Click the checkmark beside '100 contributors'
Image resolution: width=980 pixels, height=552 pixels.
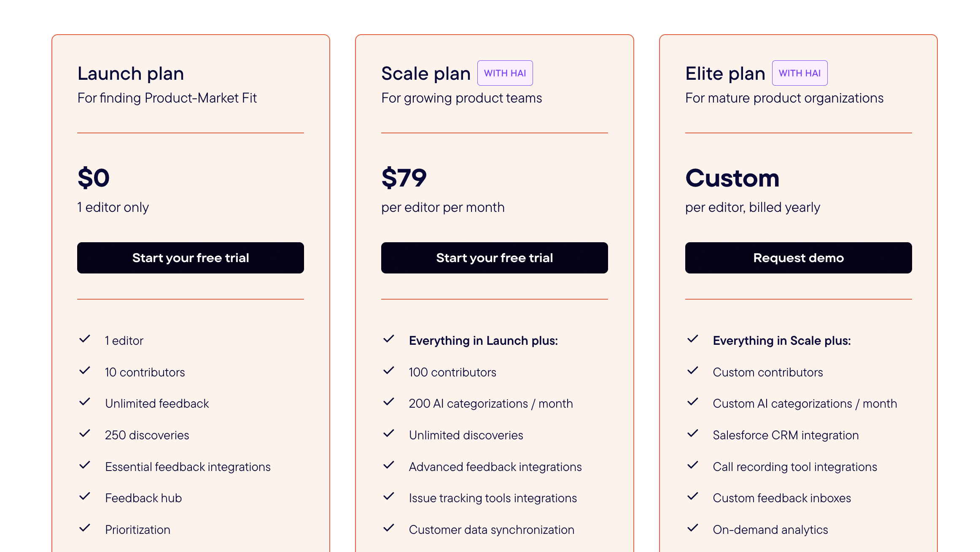[389, 371]
